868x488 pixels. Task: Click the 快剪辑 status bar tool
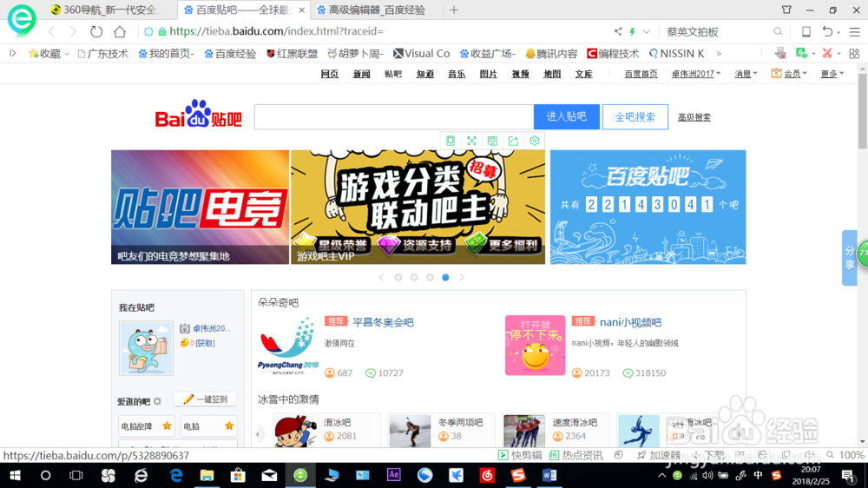pos(520,455)
